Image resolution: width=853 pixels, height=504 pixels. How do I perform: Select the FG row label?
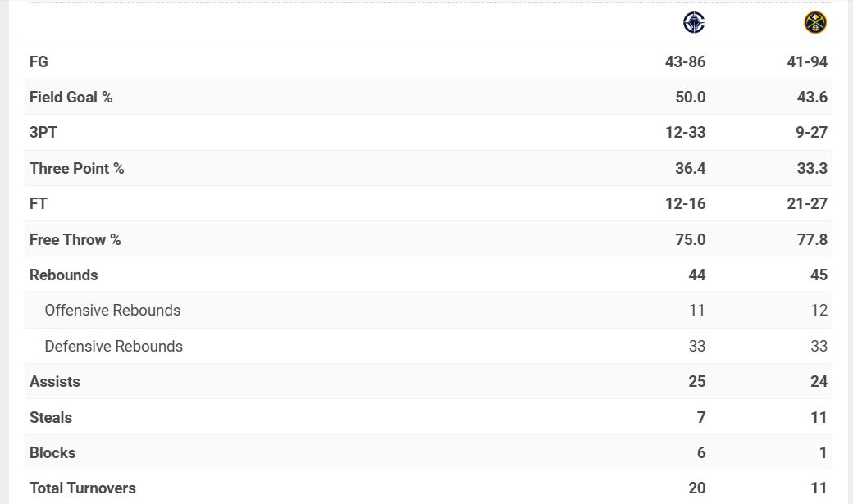(39, 61)
